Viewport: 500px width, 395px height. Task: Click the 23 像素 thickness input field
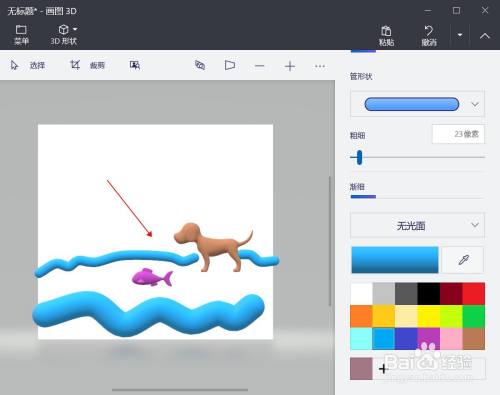click(458, 134)
